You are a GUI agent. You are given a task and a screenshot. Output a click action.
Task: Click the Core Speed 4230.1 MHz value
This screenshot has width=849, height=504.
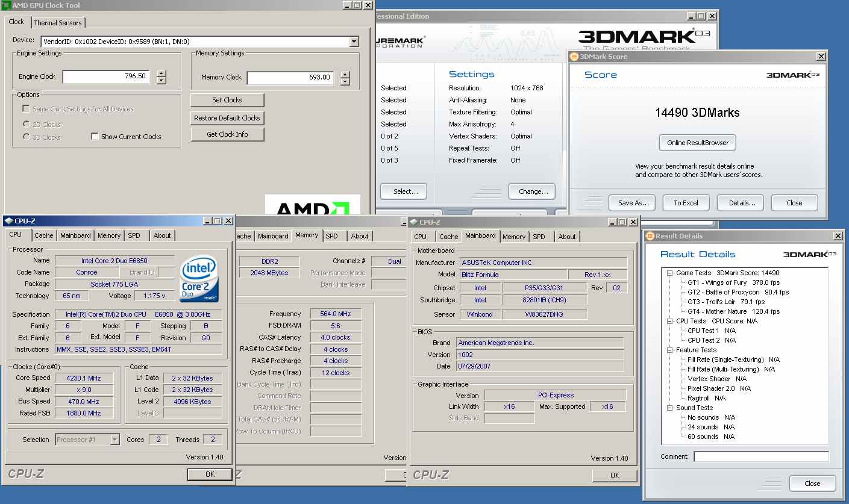[x=84, y=378]
